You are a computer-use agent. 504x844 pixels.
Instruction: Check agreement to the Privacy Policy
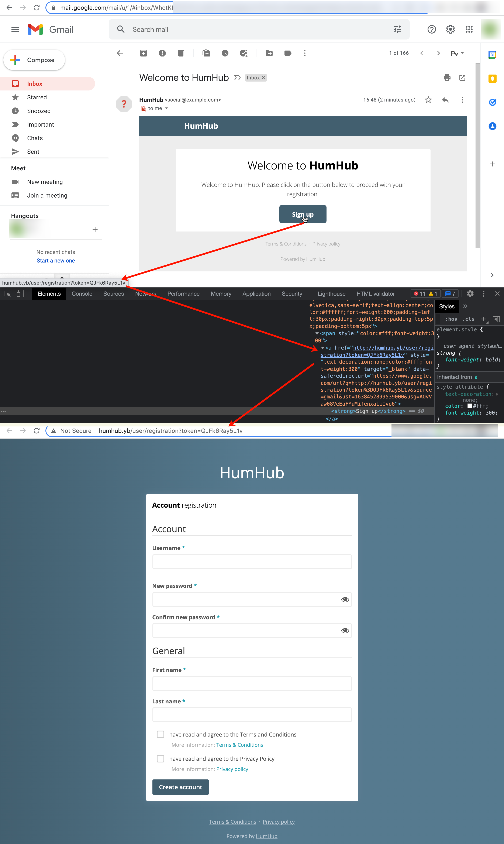[160, 758]
